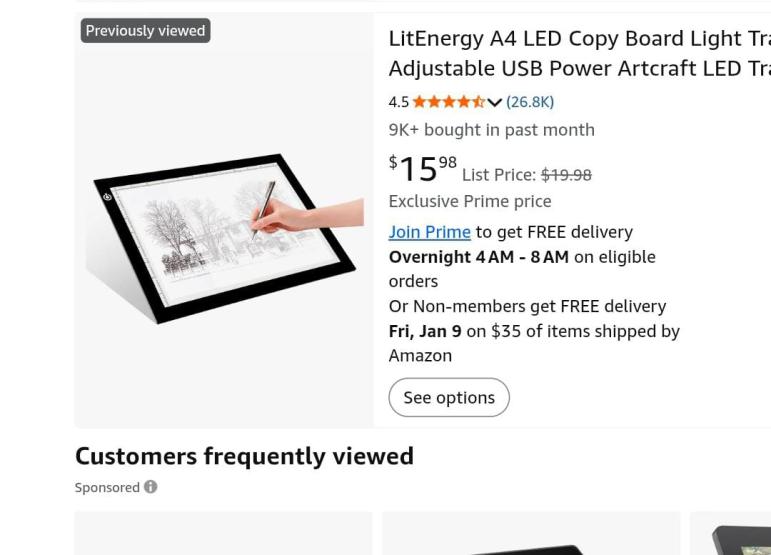Open the 26.8K reviews link

coord(530,102)
